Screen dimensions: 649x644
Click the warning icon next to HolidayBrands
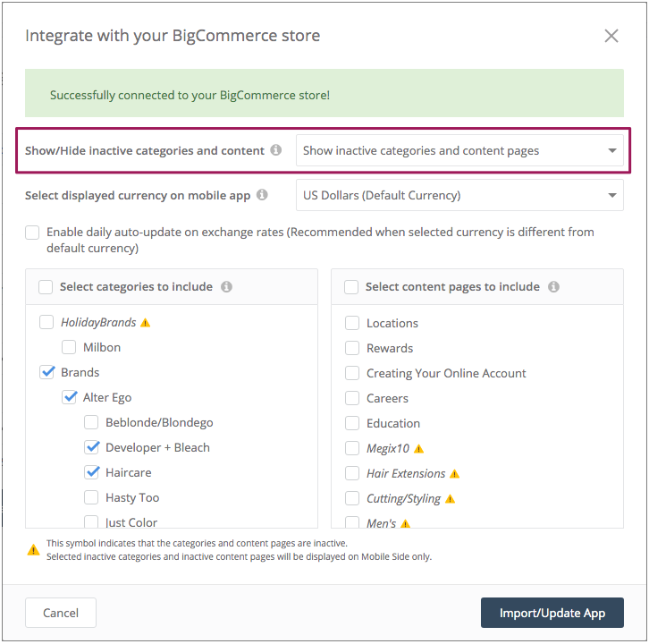(x=146, y=322)
